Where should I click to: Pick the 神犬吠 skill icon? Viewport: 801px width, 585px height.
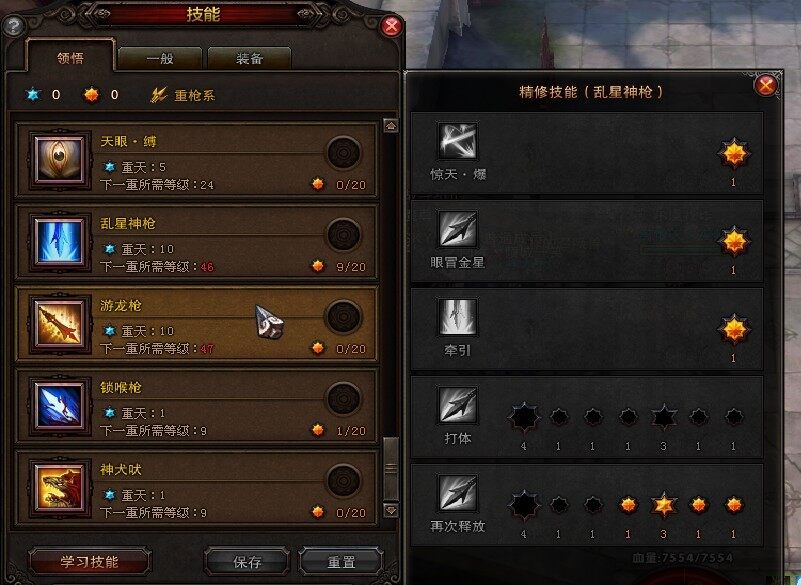[x=59, y=487]
